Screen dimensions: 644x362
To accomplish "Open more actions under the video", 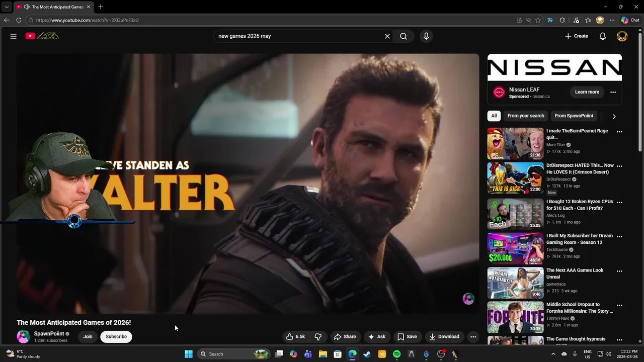I will click(x=473, y=337).
